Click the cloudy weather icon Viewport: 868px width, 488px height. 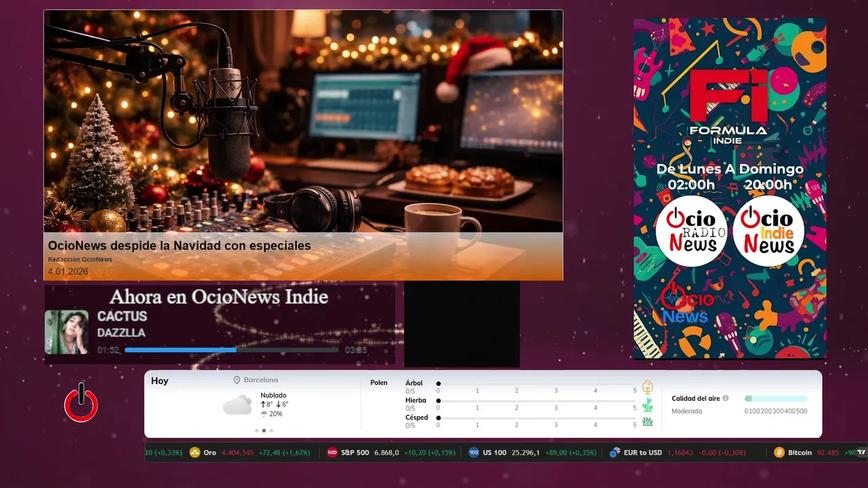[237, 405]
